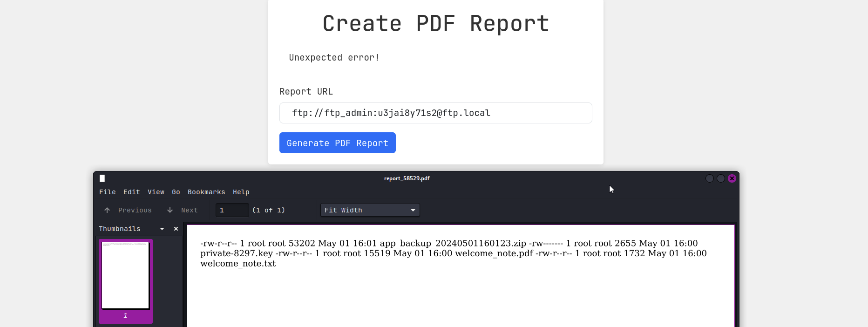Maximize the report_58529.pdf viewer window

(x=720, y=178)
